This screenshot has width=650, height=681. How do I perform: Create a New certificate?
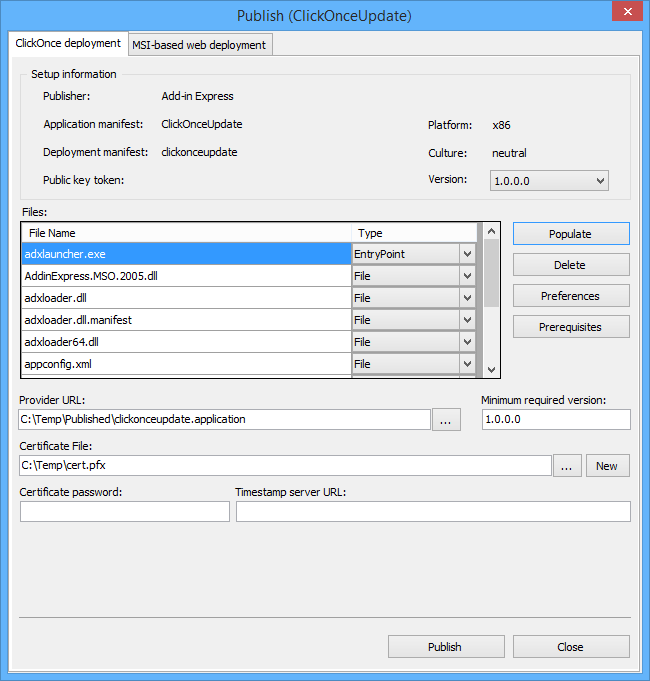pos(607,466)
